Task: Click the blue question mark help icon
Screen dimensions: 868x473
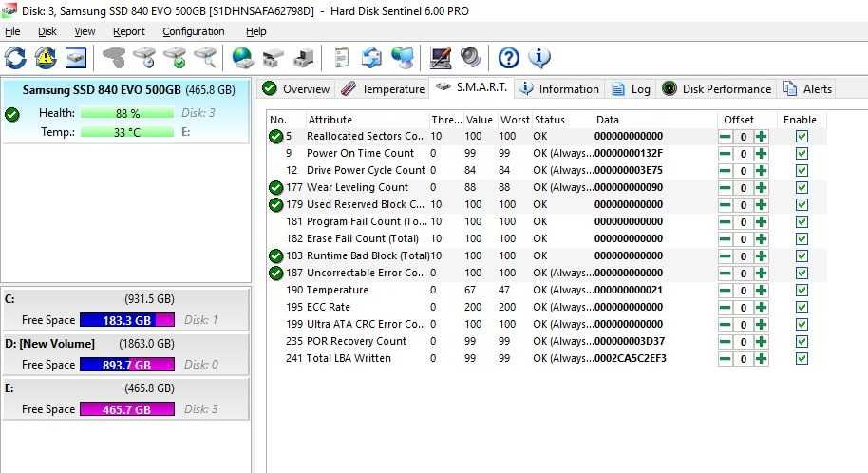Action: click(509, 58)
